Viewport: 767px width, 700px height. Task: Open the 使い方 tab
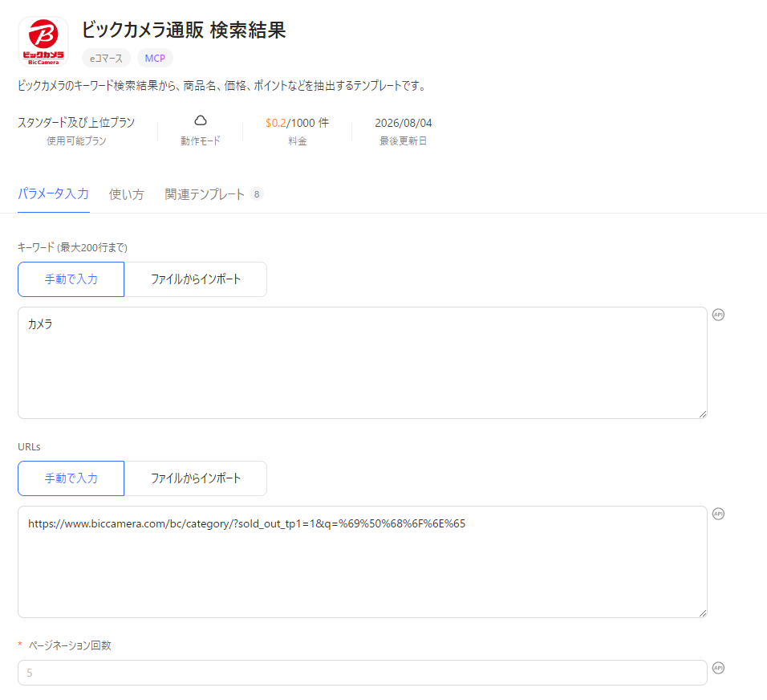[126, 194]
